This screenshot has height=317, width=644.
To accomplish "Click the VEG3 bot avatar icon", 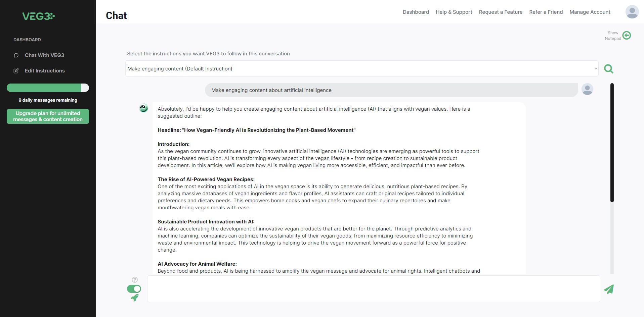I will (143, 108).
